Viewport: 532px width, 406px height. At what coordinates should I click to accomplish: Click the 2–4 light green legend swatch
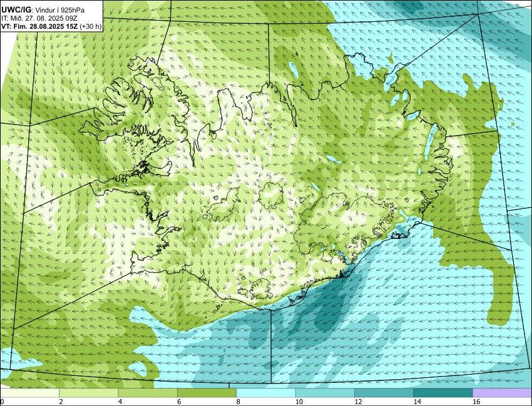(x=88, y=393)
